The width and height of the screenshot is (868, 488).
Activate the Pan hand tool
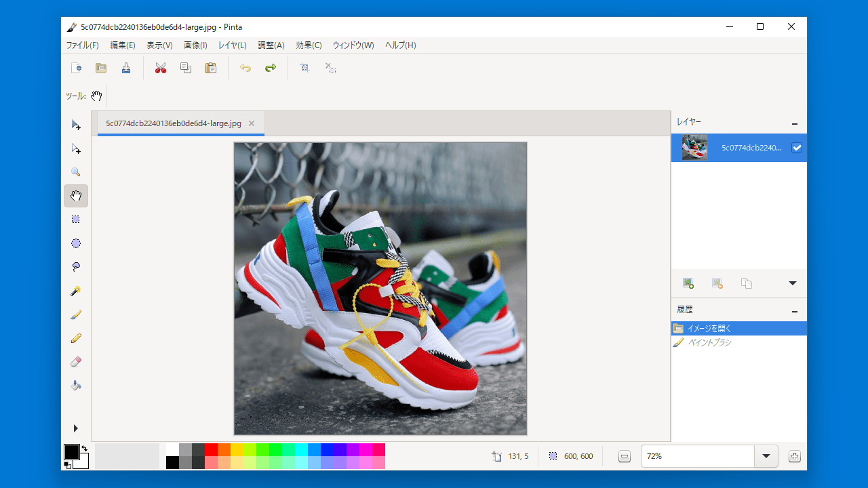pyautogui.click(x=76, y=196)
